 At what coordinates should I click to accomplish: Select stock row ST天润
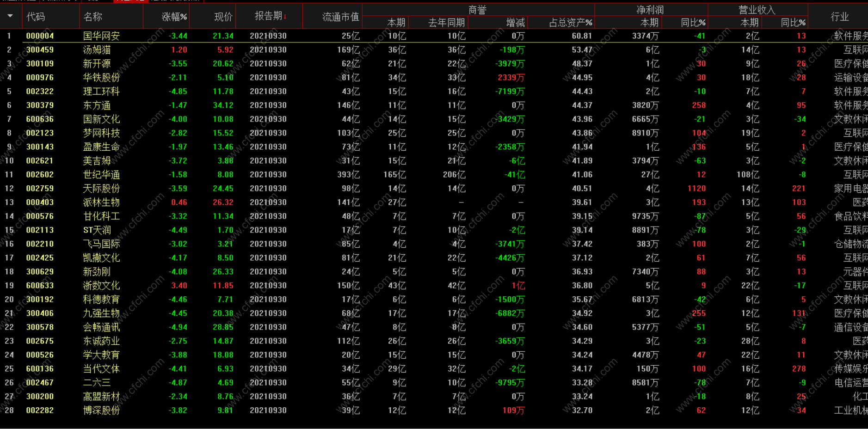434,230
